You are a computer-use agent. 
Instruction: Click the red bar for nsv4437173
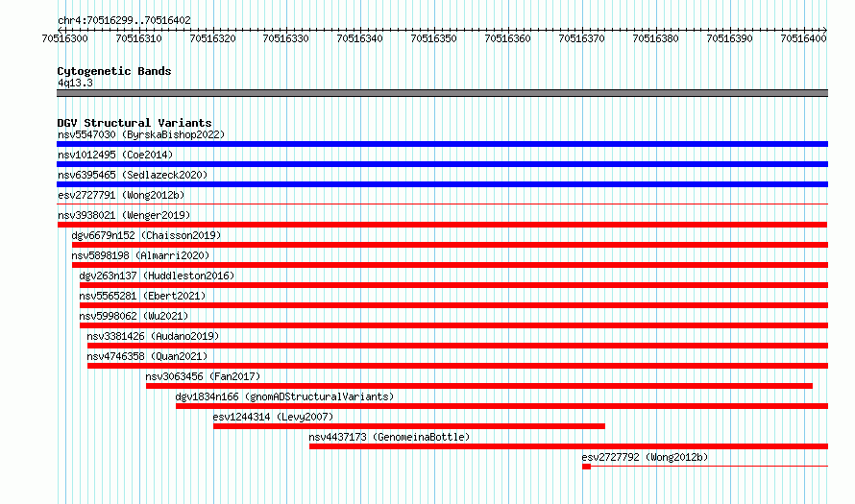tap(569, 446)
